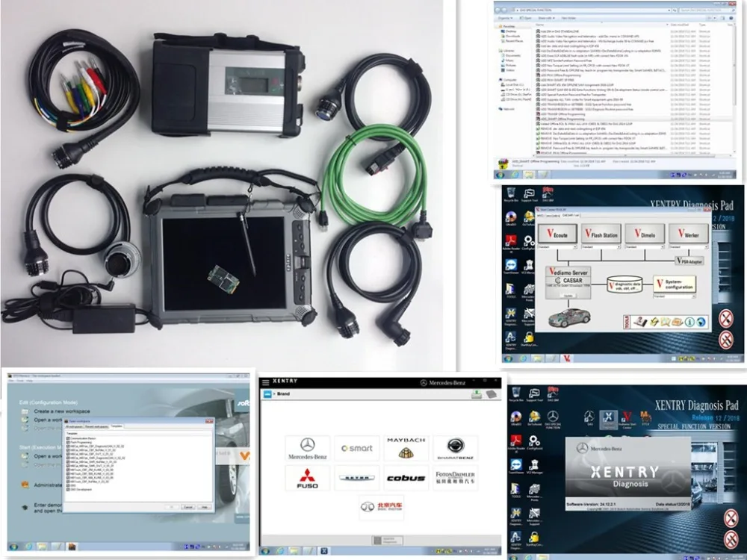Click Update in the Vediamo Server box
Image resolution: width=747 pixels, height=560 pixels.
[x=568, y=296]
